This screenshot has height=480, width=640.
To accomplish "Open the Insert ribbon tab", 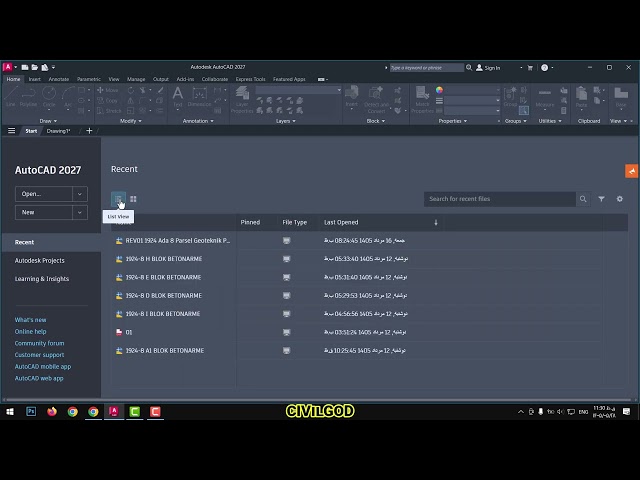I will (x=34, y=79).
